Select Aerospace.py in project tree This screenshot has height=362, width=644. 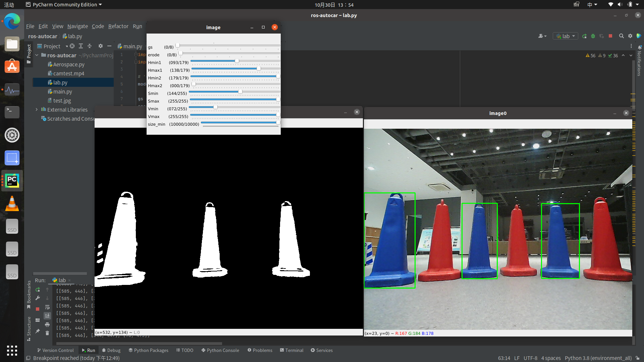pyautogui.click(x=69, y=64)
